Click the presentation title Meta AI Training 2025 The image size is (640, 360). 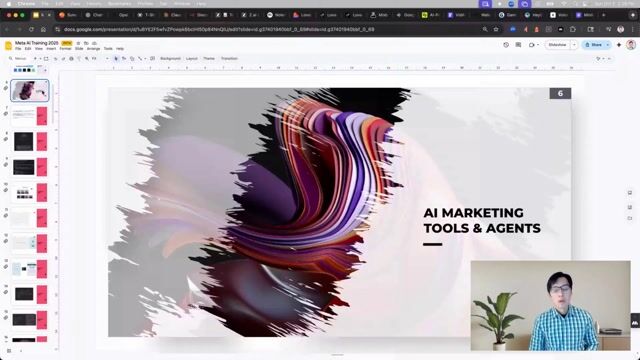click(x=37, y=43)
